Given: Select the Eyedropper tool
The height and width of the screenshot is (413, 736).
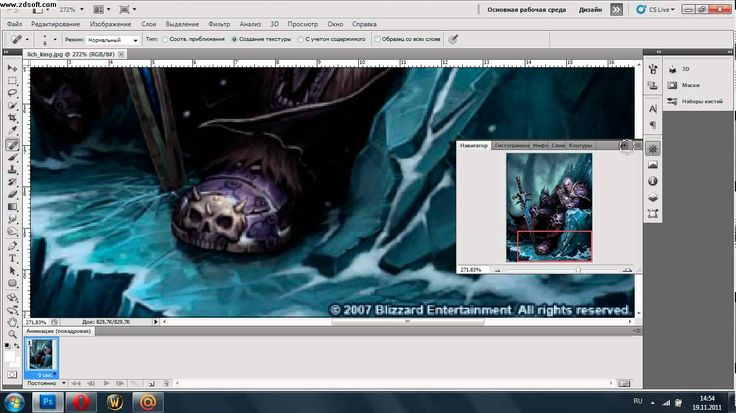Looking at the screenshot, I should [12, 130].
